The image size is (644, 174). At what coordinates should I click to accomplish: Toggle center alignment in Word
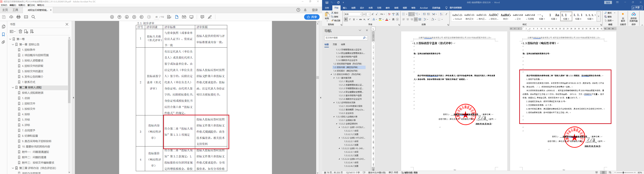click(408, 19)
